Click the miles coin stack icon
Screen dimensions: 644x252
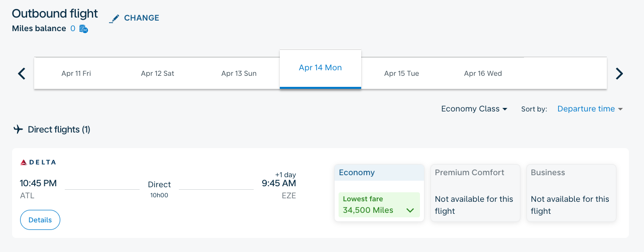click(84, 29)
